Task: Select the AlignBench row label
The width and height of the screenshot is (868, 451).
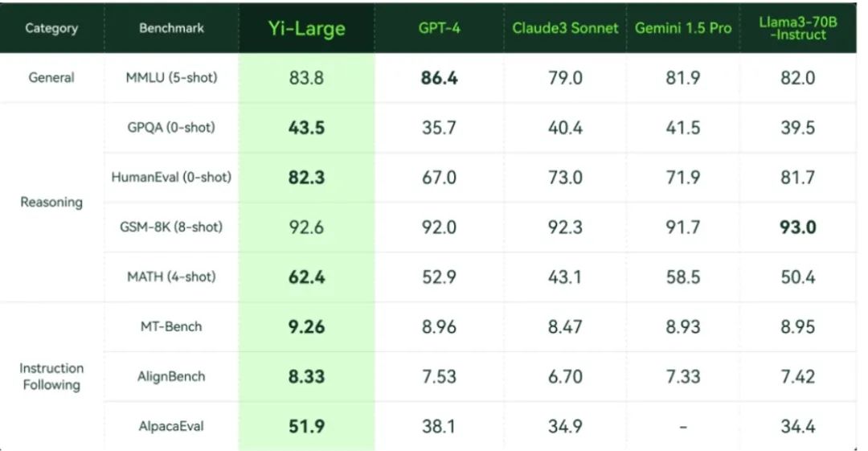Action: pos(172,377)
